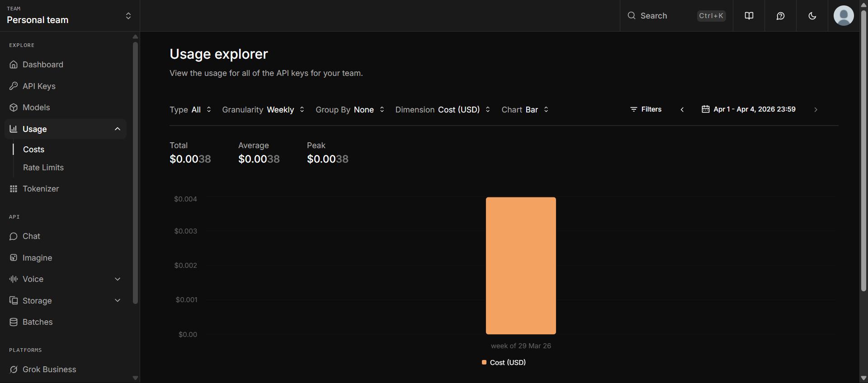Click the $0.004 axis label
This screenshot has height=383, width=868.
(185, 199)
